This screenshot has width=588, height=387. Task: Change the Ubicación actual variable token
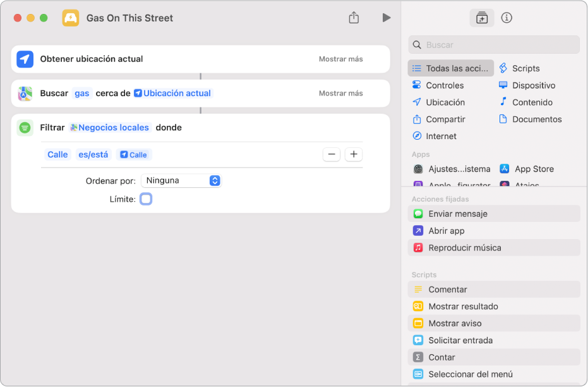(173, 93)
